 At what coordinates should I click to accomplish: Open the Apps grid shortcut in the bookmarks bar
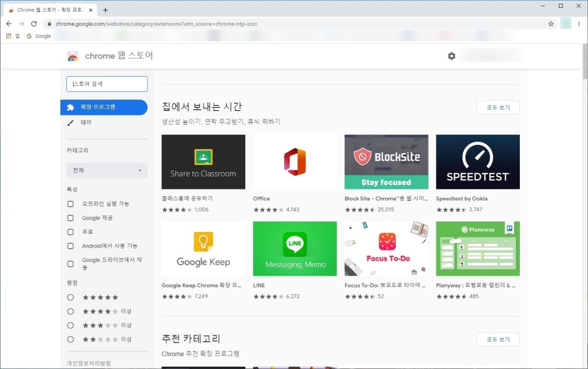9,36
